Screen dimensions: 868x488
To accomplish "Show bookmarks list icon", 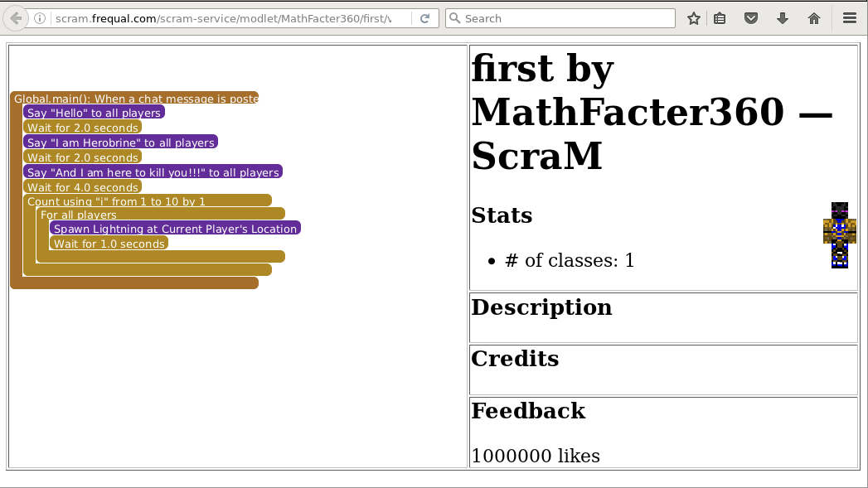I will tap(720, 18).
